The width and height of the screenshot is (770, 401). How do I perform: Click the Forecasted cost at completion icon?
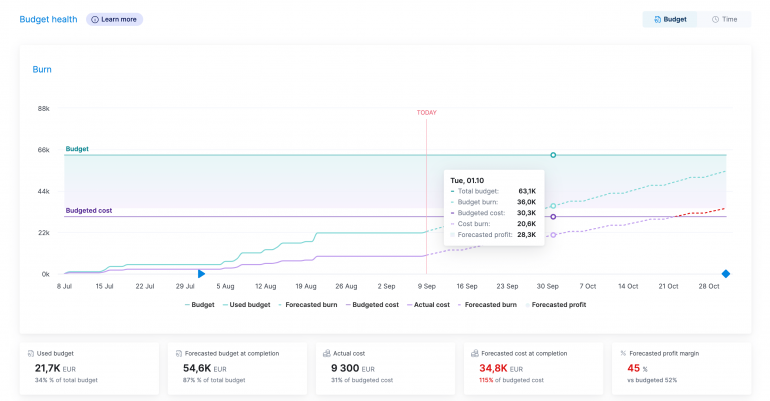tap(474, 353)
